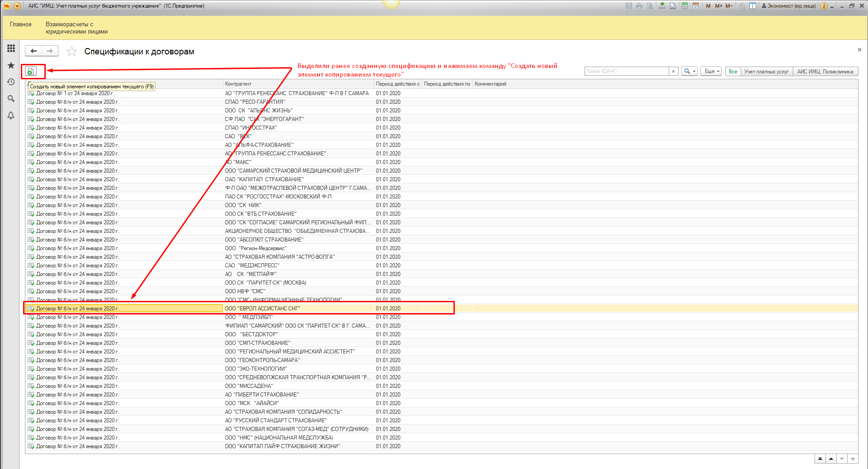868x469 pixels.
Task: Switch filter to 'Учет платных услуг'
Action: (766, 72)
